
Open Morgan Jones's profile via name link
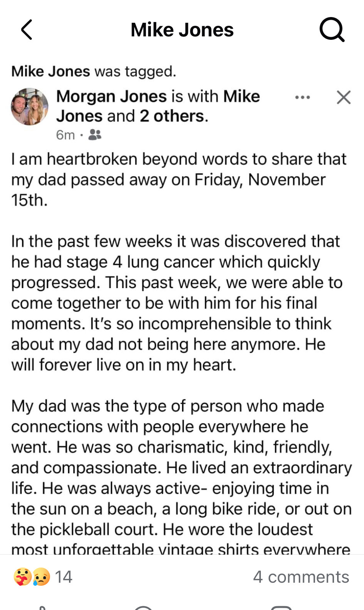coord(111,96)
